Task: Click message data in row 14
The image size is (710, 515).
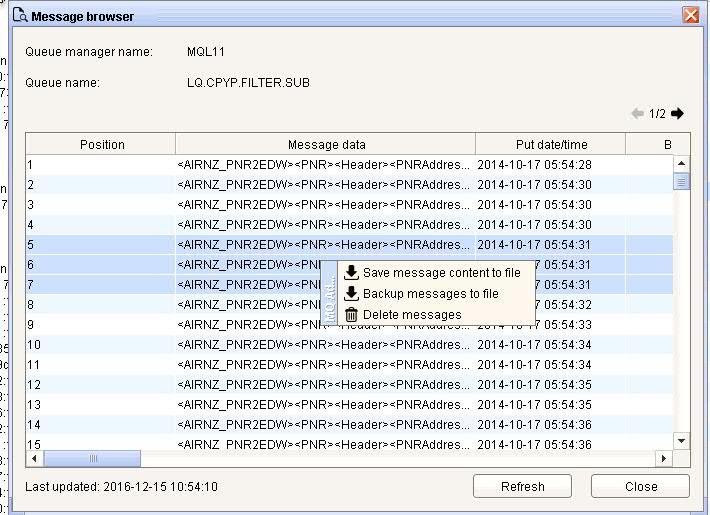Action: click(324, 424)
